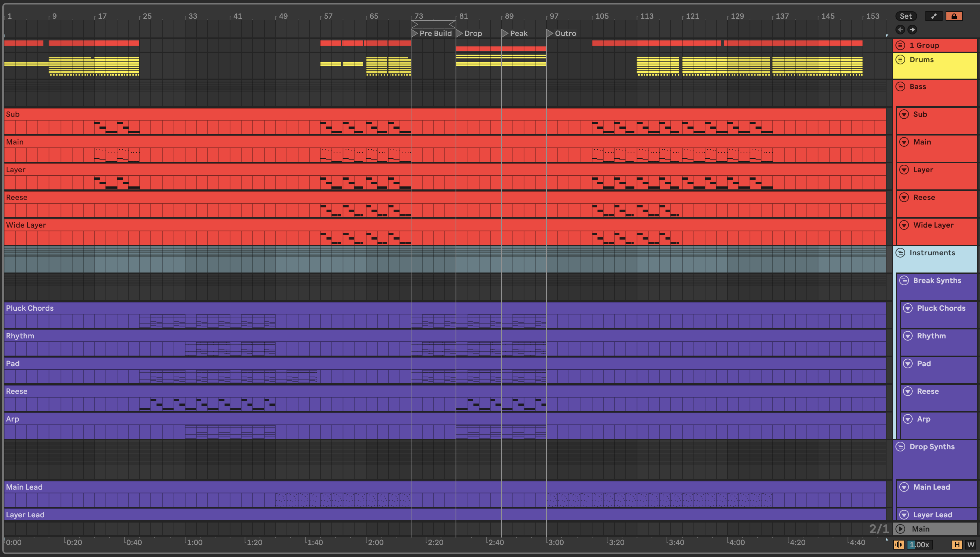
Task: Collapse the Pluck Chords track
Action: [x=908, y=308]
